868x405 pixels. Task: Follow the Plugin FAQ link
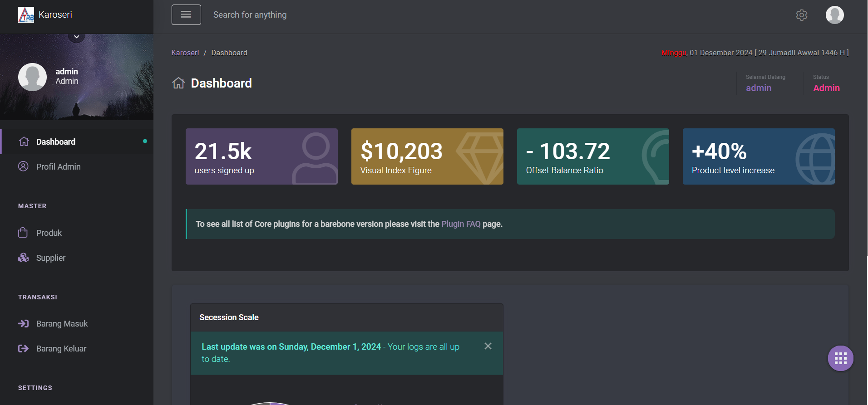coord(460,224)
